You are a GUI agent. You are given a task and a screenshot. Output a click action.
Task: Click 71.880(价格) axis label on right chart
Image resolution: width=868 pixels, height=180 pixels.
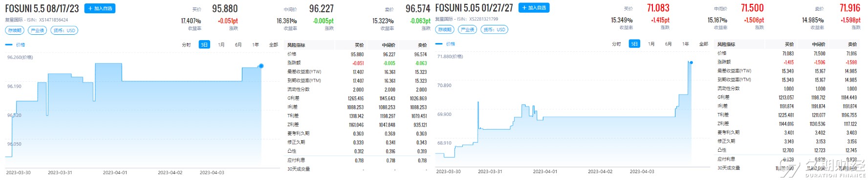450,56
